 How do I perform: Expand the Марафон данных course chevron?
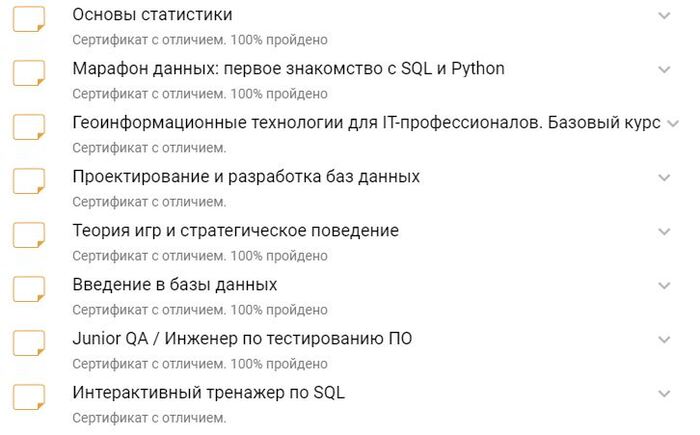(664, 70)
